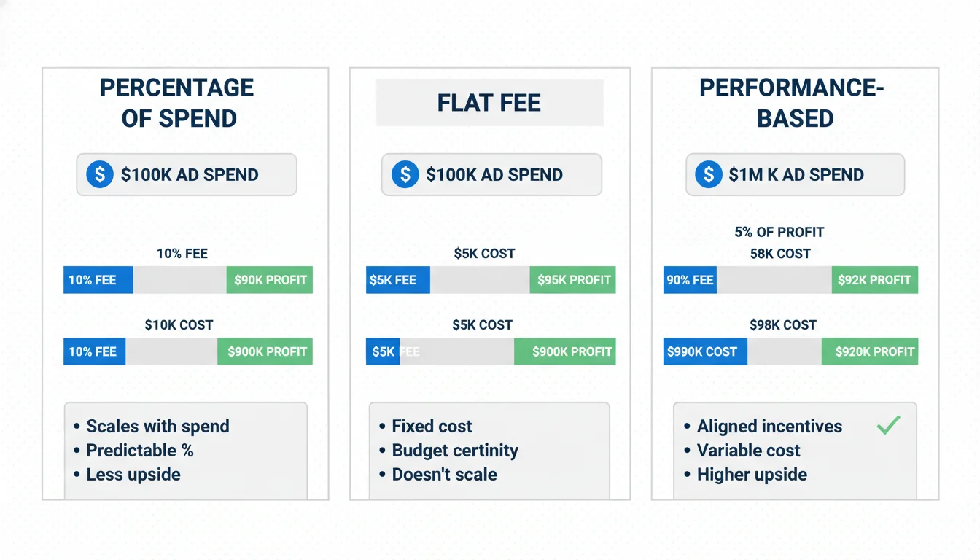Click the dollar icon in Flat Fee card
The width and height of the screenshot is (980, 560).
(405, 175)
